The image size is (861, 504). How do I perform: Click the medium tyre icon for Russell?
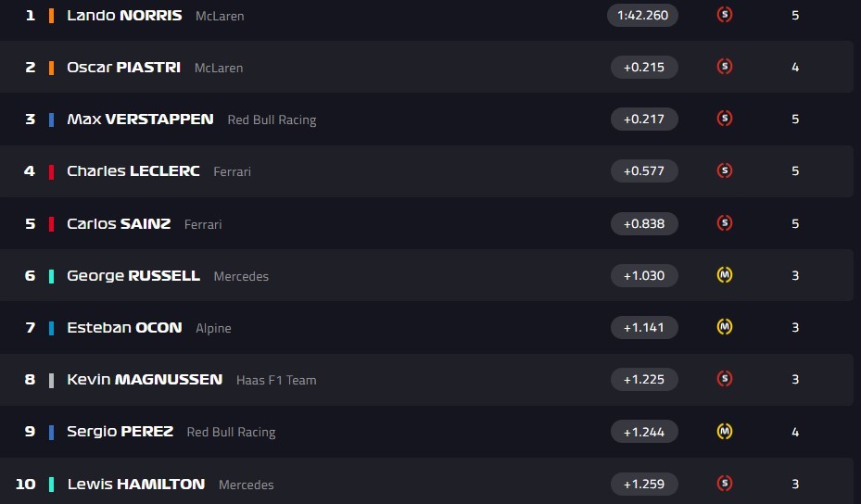click(725, 275)
